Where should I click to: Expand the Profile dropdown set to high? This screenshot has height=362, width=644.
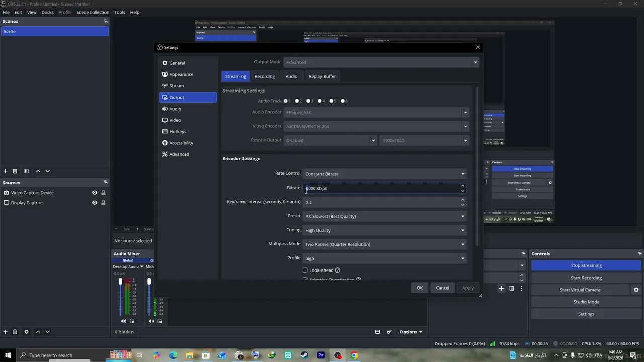point(385,258)
